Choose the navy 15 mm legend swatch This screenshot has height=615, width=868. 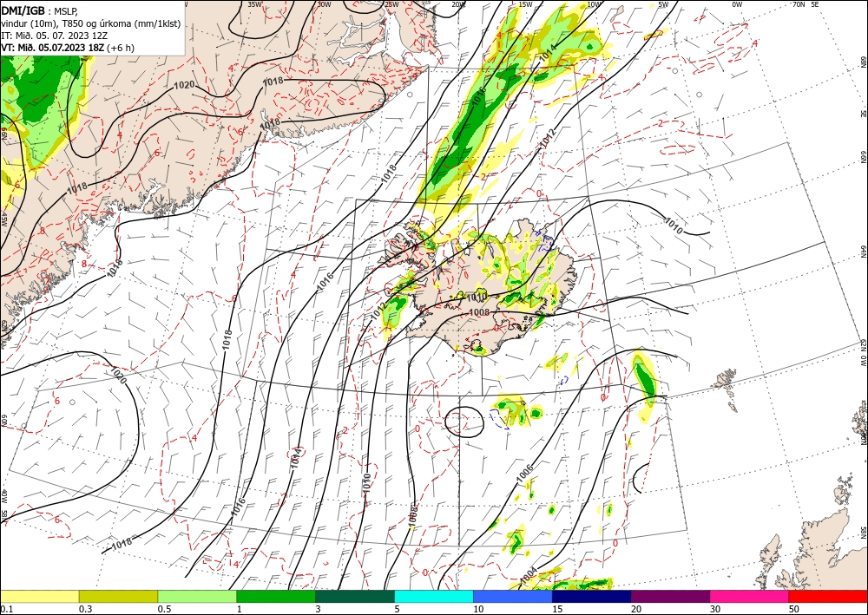click(x=592, y=596)
